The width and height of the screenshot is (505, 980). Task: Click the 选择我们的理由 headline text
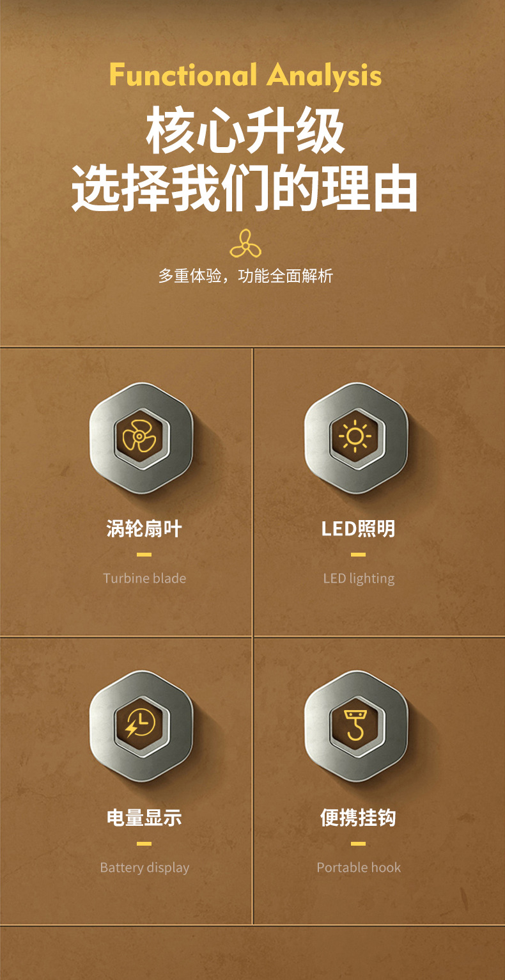tap(245, 188)
